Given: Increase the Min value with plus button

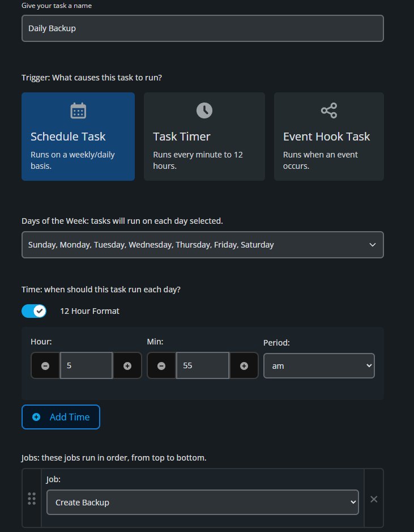Looking at the screenshot, I should [x=244, y=365].
